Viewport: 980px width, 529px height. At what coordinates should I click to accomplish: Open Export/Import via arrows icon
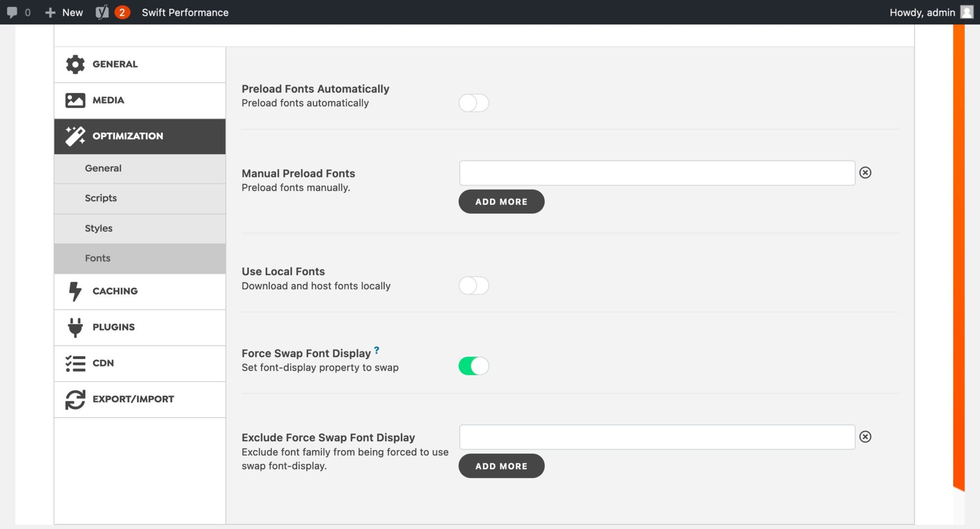[x=74, y=399]
